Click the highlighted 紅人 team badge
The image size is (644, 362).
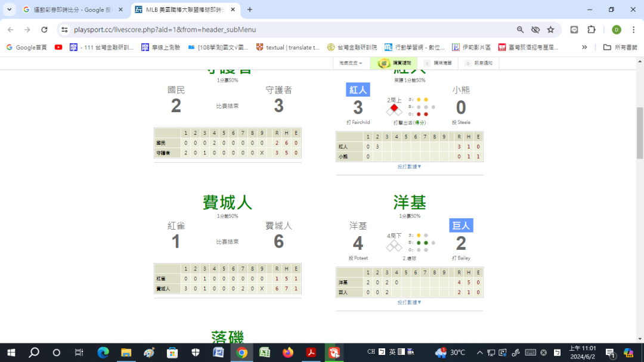point(358,90)
